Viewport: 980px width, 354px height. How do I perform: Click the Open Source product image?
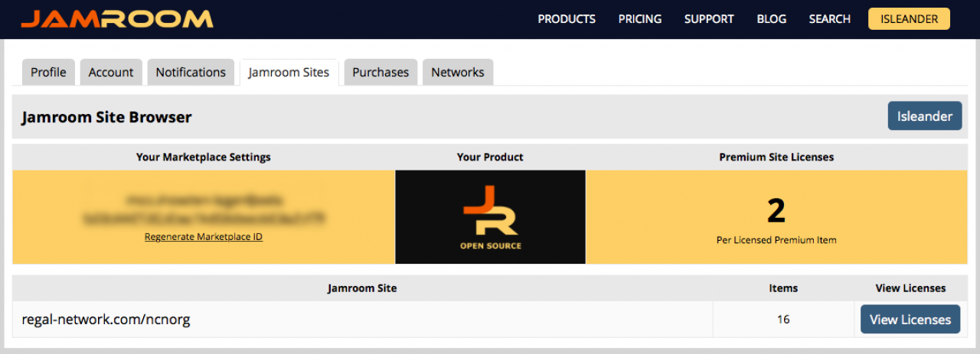pos(490,217)
